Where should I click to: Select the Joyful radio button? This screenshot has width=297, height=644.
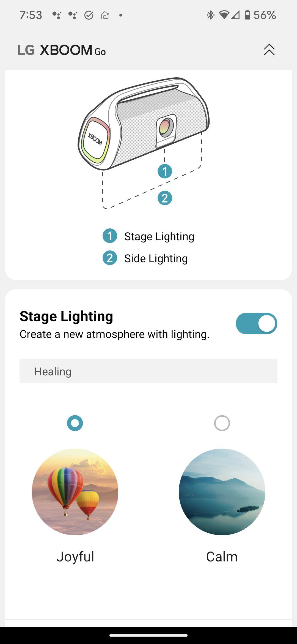point(75,423)
